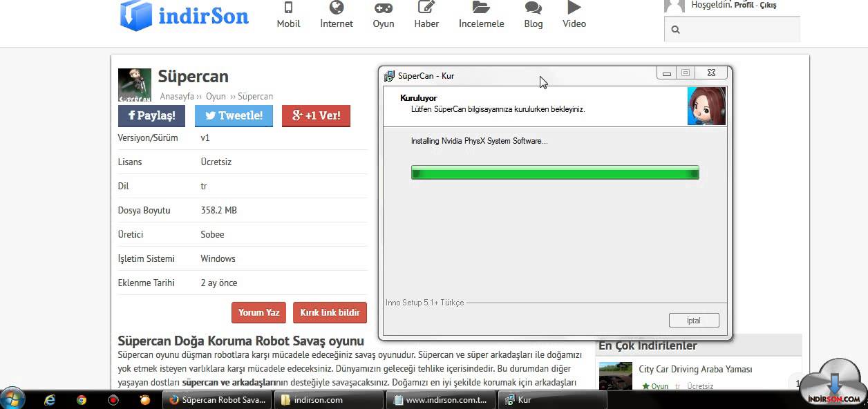Click the Google +1 Ver! button
868x409 pixels.
316,115
